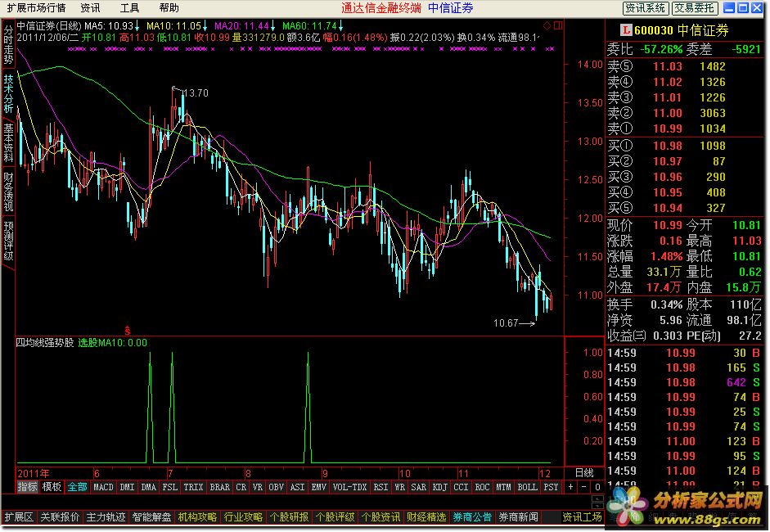Click the minus zoom button

[x=584, y=487]
